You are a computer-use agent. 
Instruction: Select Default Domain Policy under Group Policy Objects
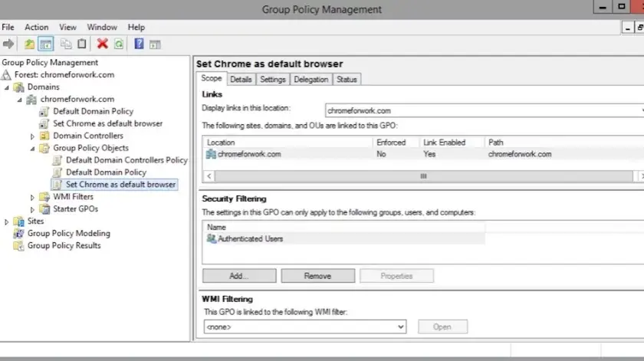pyautogui.click(x=106, y=172)
